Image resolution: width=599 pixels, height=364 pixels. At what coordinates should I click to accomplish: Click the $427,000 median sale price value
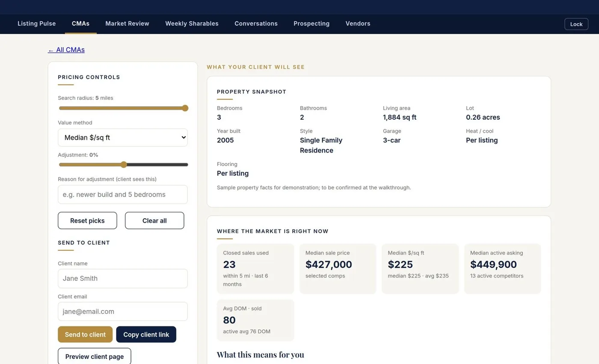329,264
